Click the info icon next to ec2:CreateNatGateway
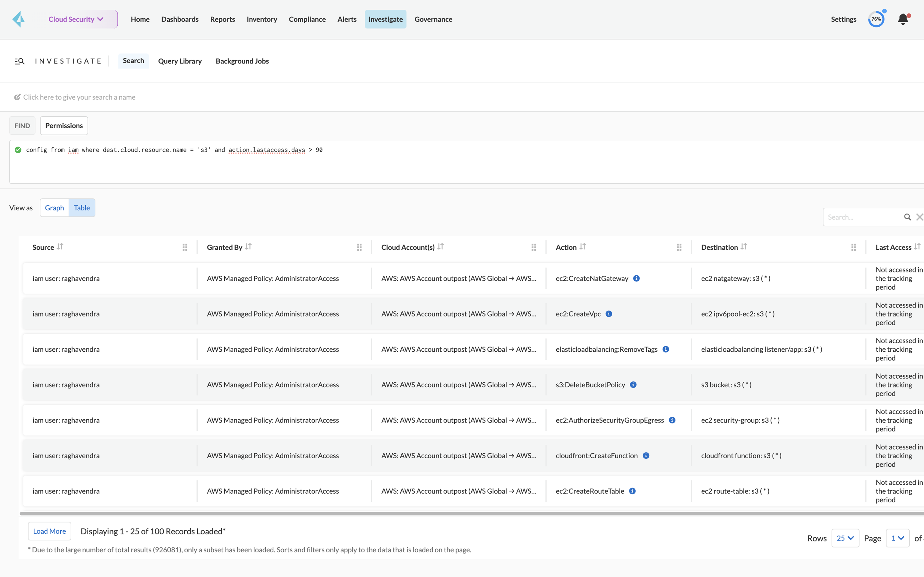Viewport: 924px width, 577px height. tap(637, 278)
